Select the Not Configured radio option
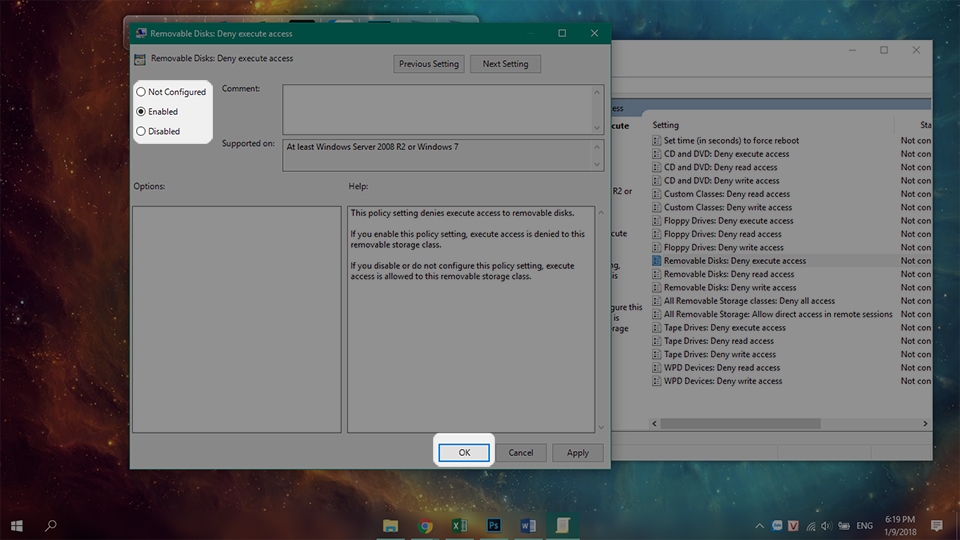 coord(171,92)
